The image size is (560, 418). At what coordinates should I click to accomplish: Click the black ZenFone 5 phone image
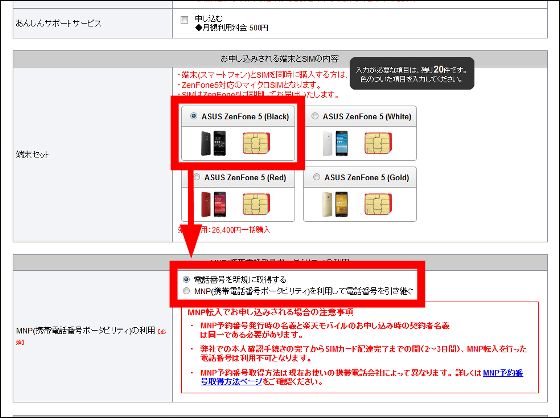[213, 143]
